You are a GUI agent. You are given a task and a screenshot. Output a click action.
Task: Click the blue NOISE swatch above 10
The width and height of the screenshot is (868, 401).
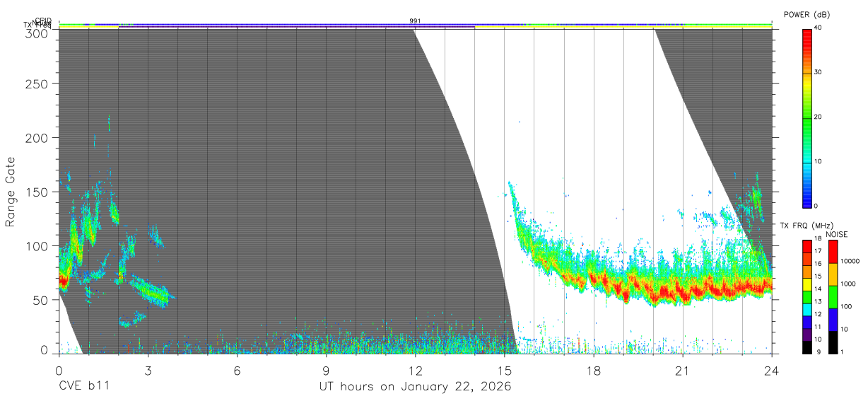point(833,320)
